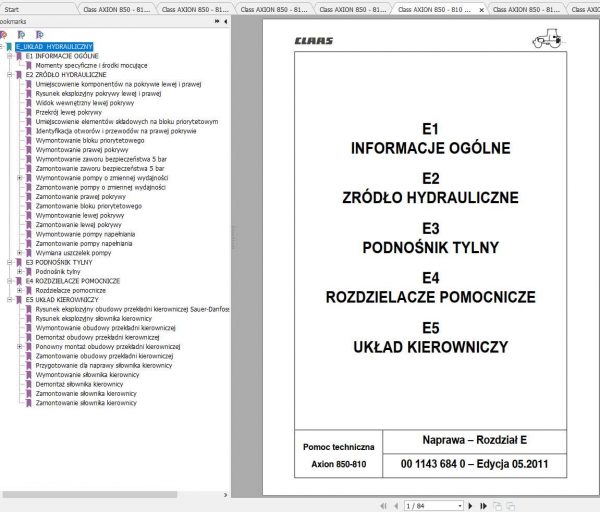The height and width of the screenshot is (512, 600).
Task: Click the middle bookmark toolbar icon above the tree
Action: (x=21, y=35)
